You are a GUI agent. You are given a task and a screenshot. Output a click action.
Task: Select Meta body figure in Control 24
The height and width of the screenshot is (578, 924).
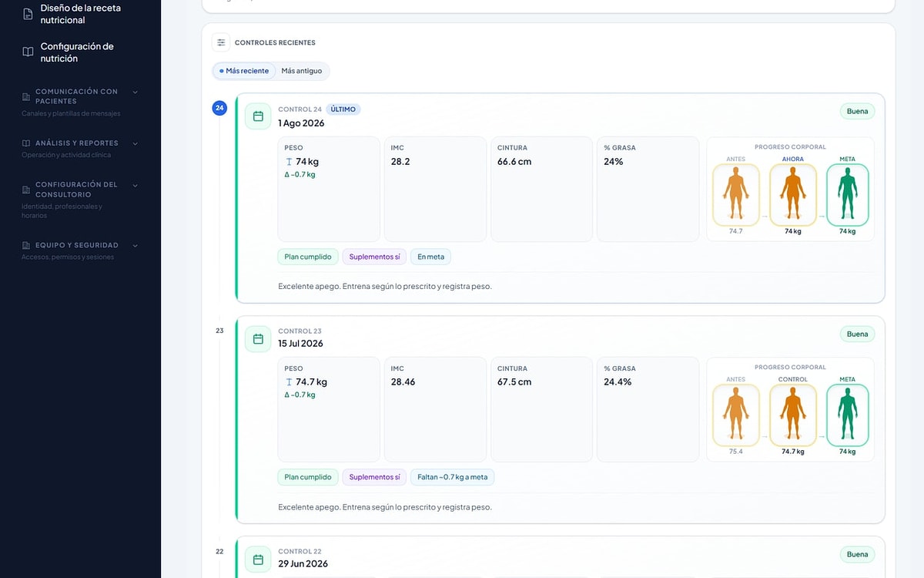[847, 195]
